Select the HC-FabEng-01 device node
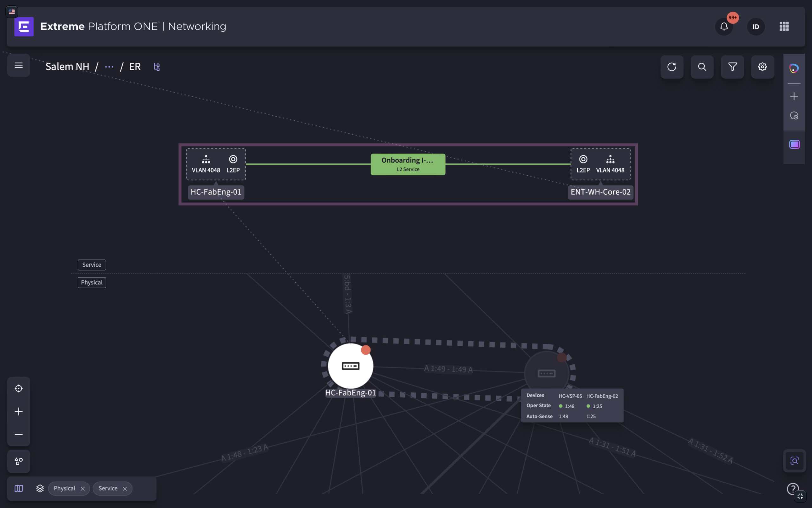The image size is (812, 508). coord(350,366)
